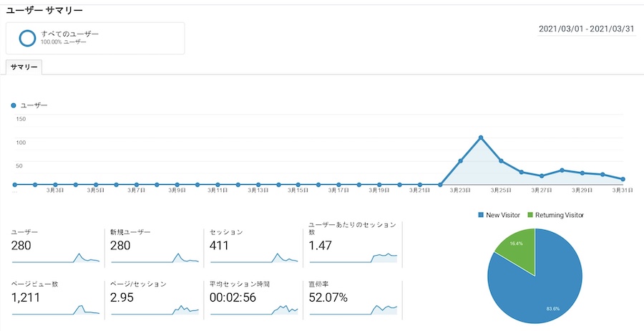The image size is (644, 331).
Task: Click the 150 y-axis label
Action: pos(21,119)
